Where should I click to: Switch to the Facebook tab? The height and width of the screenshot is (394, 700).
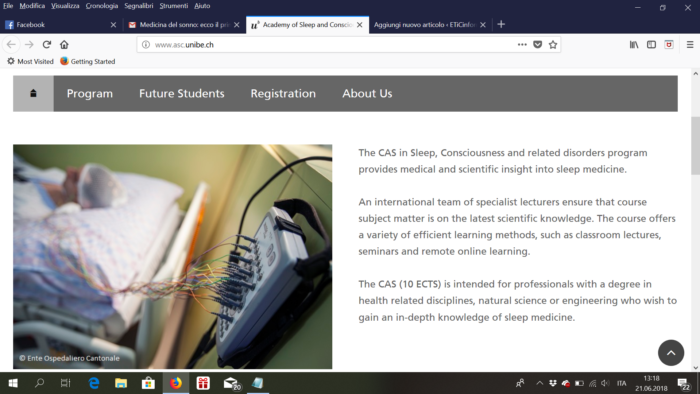[60, 25]
